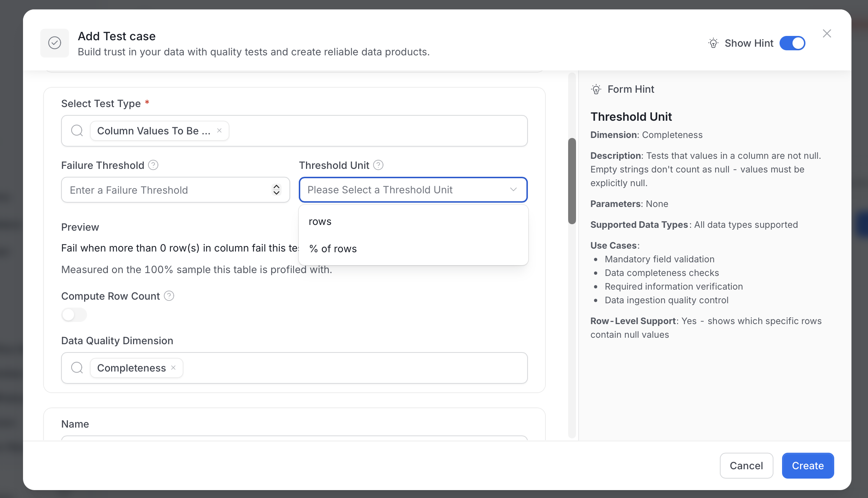The width and height of the screenshot is (868, 498).
Task: Click the 'Data ingestion quality control' bullet
Action: (667, 300)
